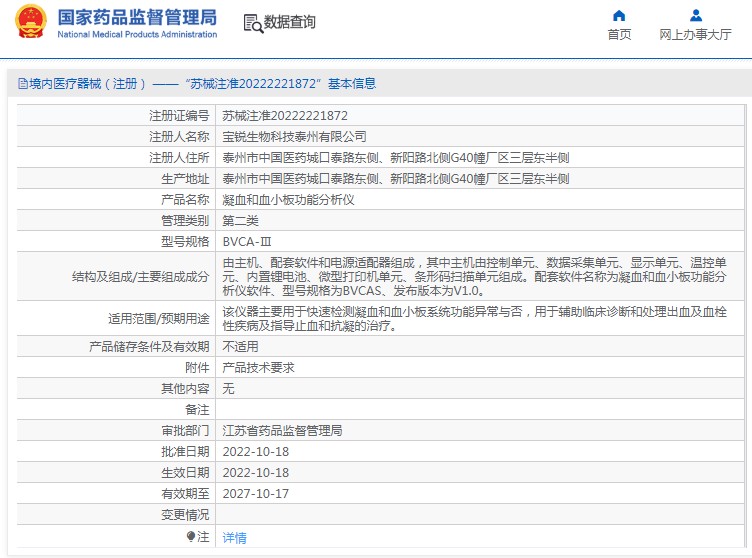Select the 结构及组成 description text
This screenshot has width=752, height=558.
(x=474, y=277)
